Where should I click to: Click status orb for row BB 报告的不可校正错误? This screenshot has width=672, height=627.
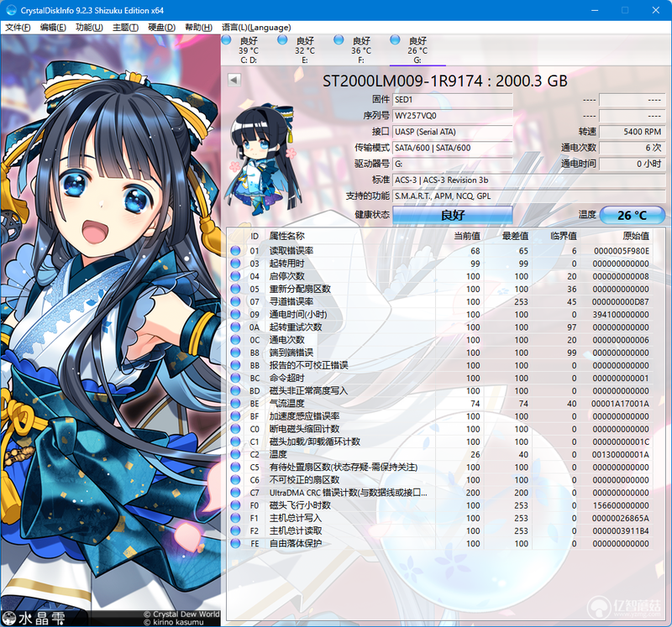coord(235,365)
